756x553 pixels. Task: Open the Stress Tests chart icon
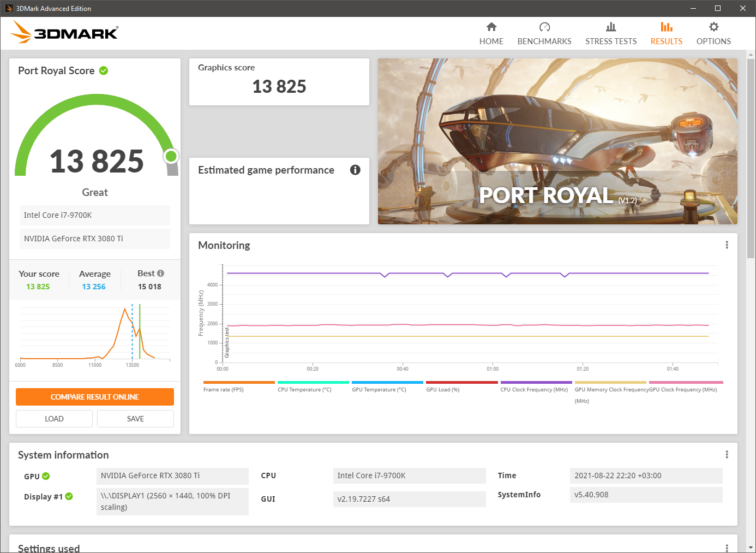click(x=611, y=27)
